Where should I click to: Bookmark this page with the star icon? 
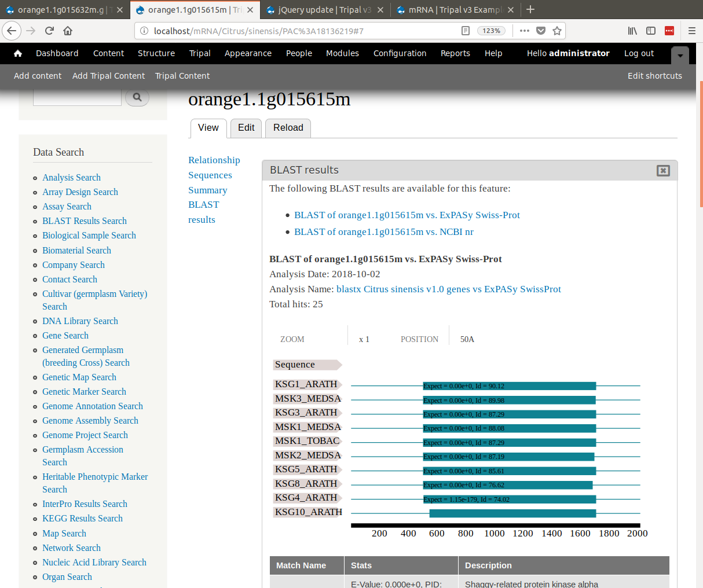557,31
